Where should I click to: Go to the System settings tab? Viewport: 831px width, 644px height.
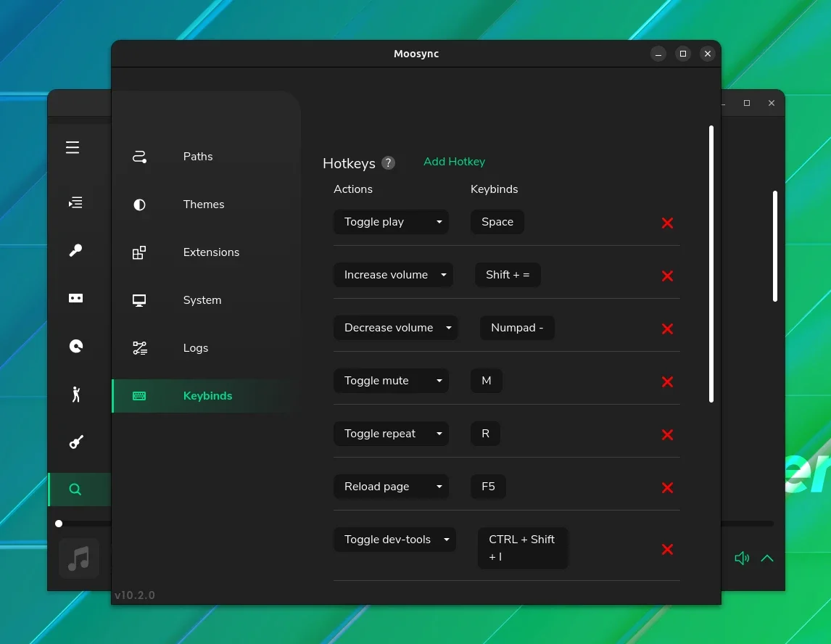click(206, 300)
